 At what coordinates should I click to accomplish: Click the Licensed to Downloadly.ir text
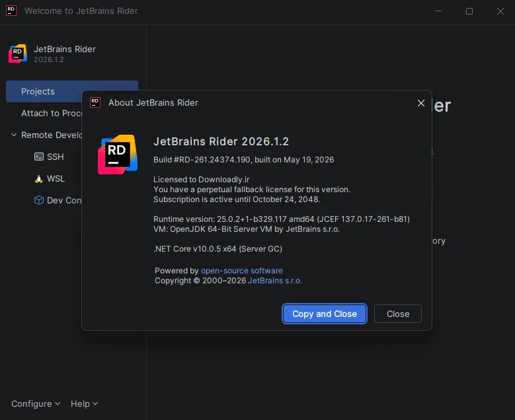202,180
